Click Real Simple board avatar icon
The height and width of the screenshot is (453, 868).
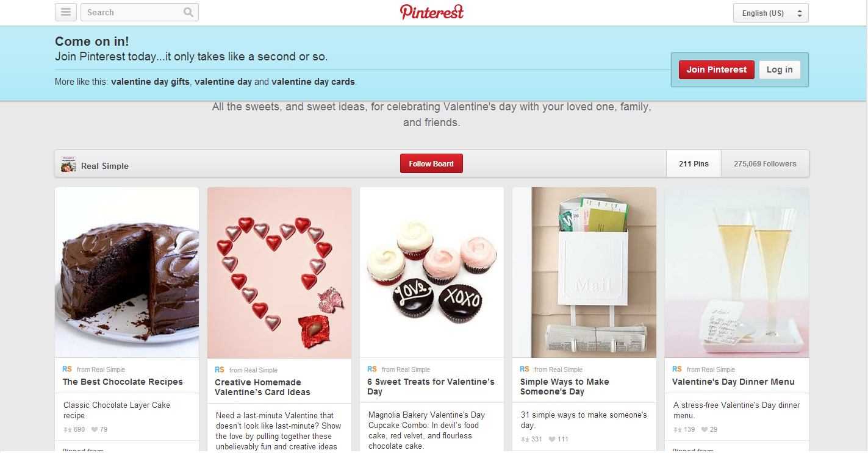coord(68,164)
